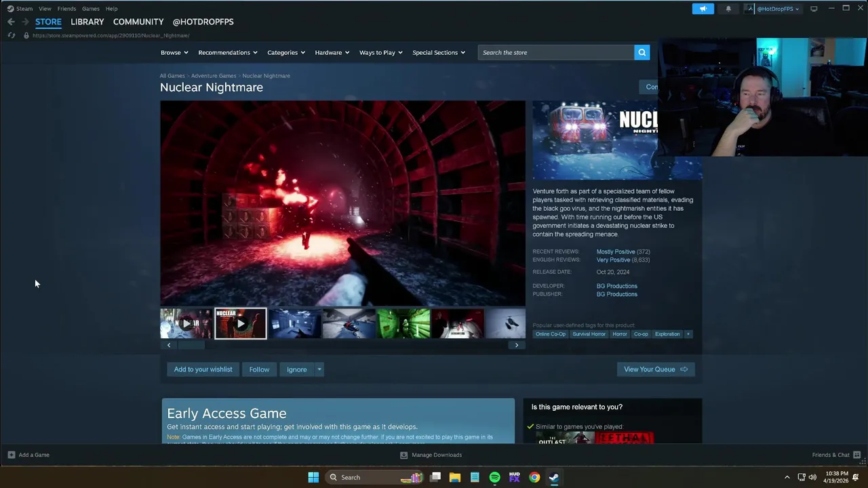Add the game to your wishlist
The width and height of the screenshot is (868, 488).
[203, 369]
